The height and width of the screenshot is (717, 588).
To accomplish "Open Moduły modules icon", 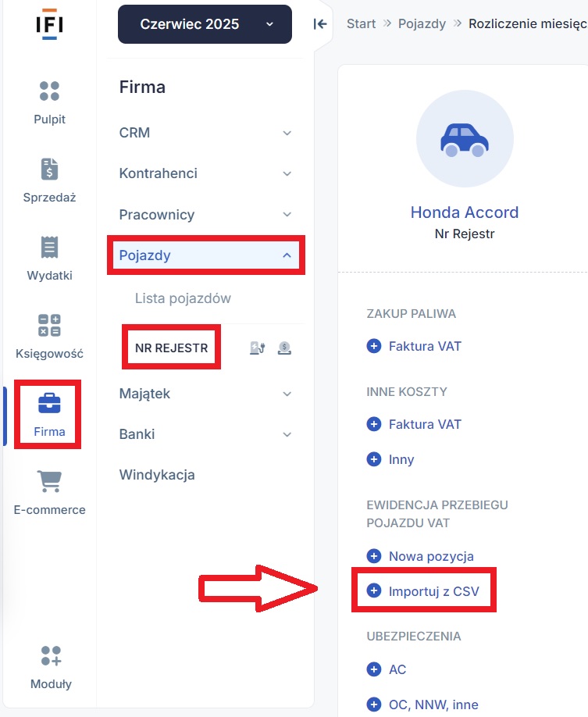I will (x=51, y=656).
